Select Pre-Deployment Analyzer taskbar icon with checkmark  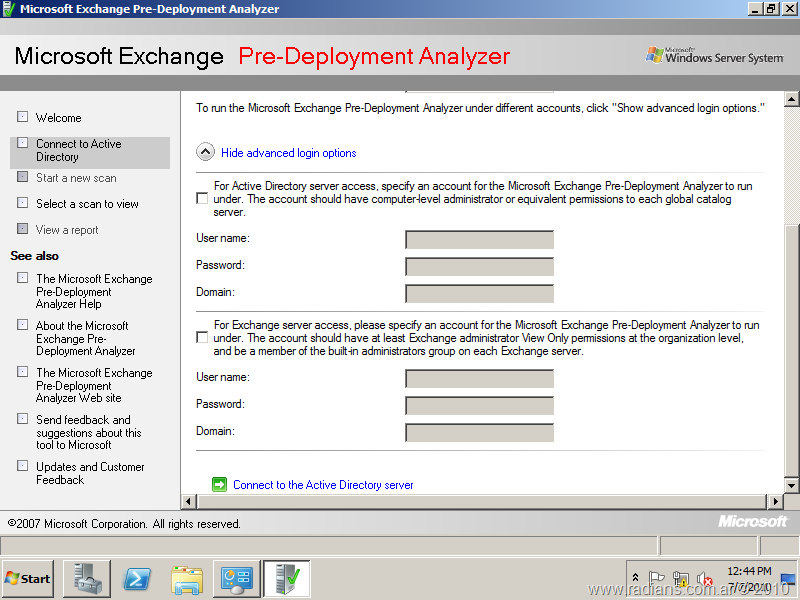point(287,579)
